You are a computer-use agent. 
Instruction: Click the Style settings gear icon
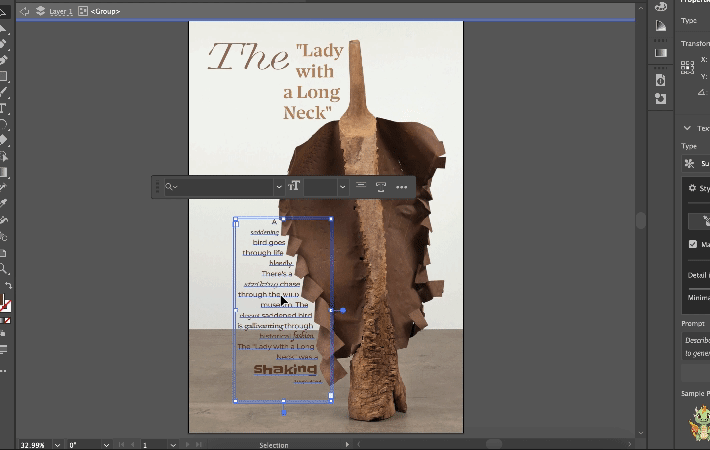point(692,188)
